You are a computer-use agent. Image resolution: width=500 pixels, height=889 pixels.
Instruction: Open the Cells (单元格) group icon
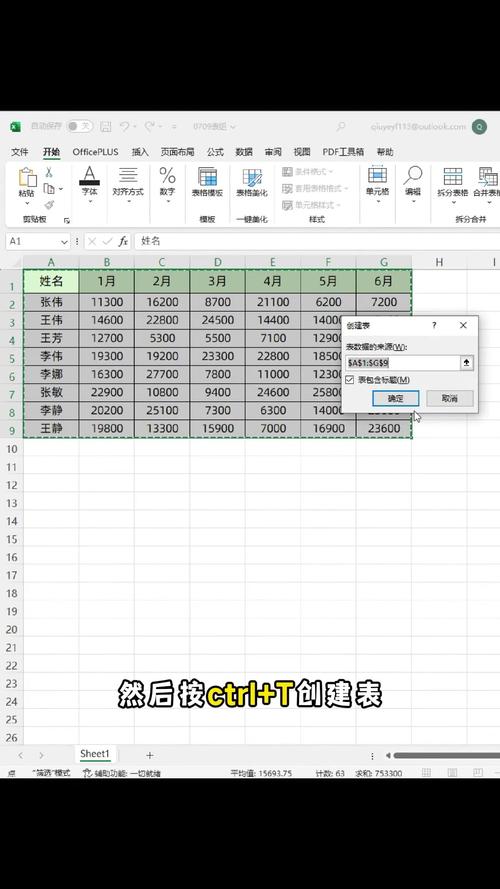click(378, 175)
